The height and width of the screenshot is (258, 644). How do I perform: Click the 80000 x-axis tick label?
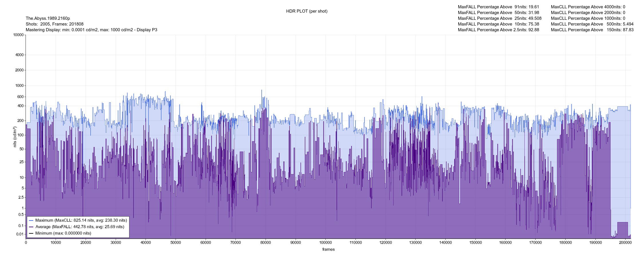(x=266, y=243)
